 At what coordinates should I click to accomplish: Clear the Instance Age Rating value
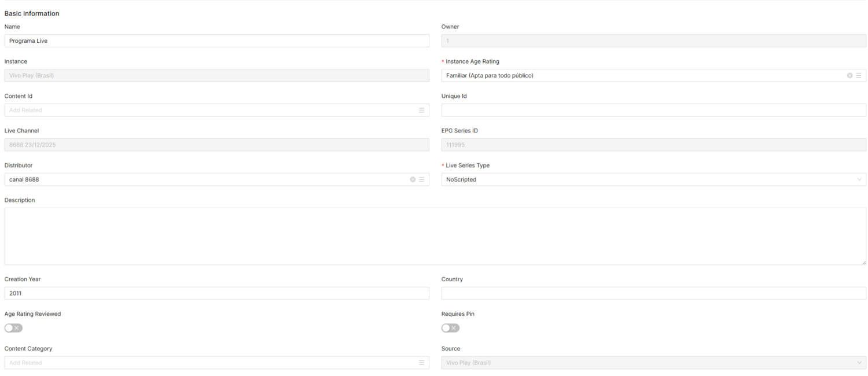click(x=849, y=76)
